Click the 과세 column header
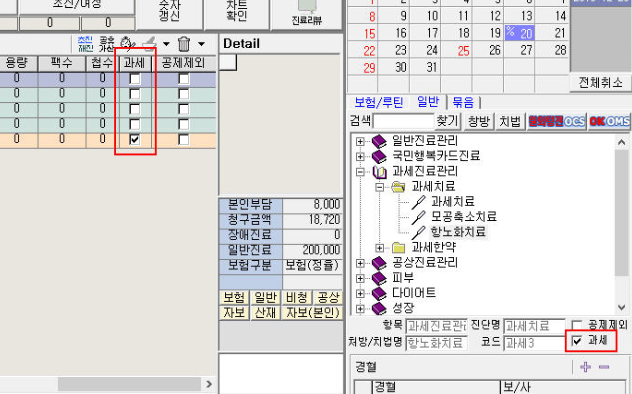 click(x=134, y=63)
